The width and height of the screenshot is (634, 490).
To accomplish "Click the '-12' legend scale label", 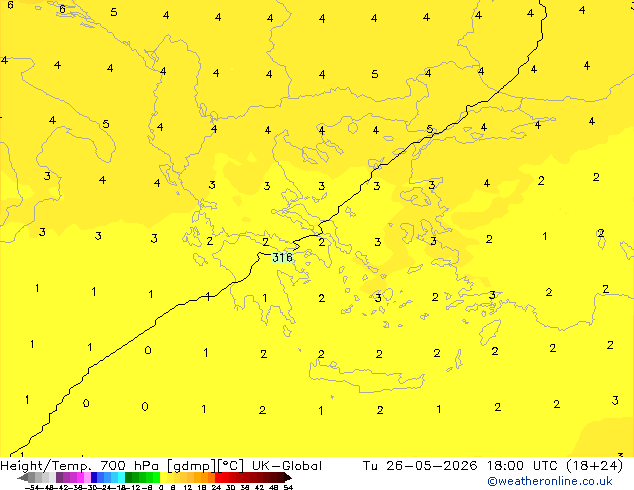I will pyautogui.click(x=135, y=487).
